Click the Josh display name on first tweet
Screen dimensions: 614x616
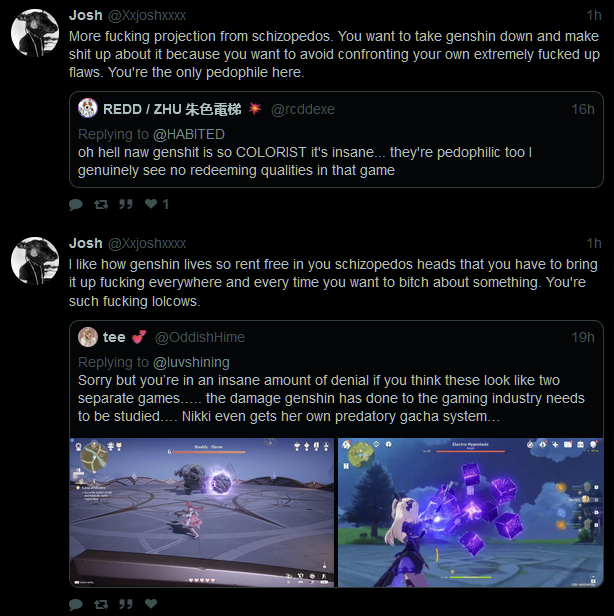tap(86, 15)
